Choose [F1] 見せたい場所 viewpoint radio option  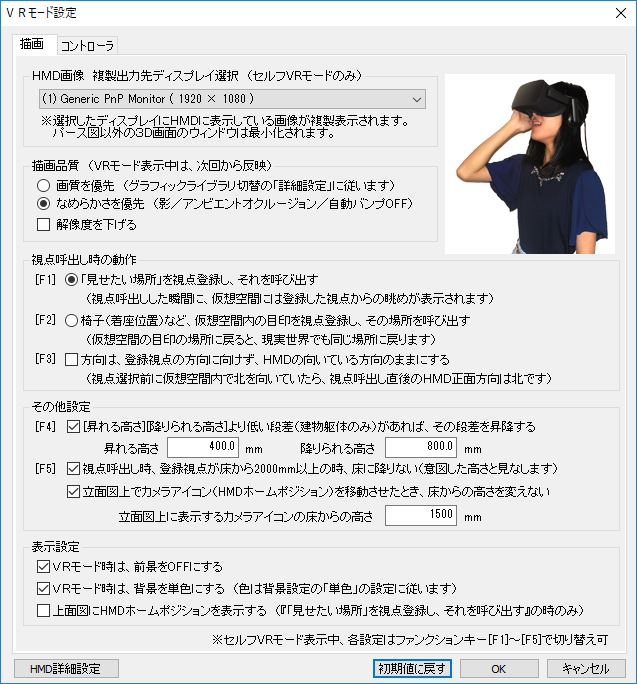71,280
